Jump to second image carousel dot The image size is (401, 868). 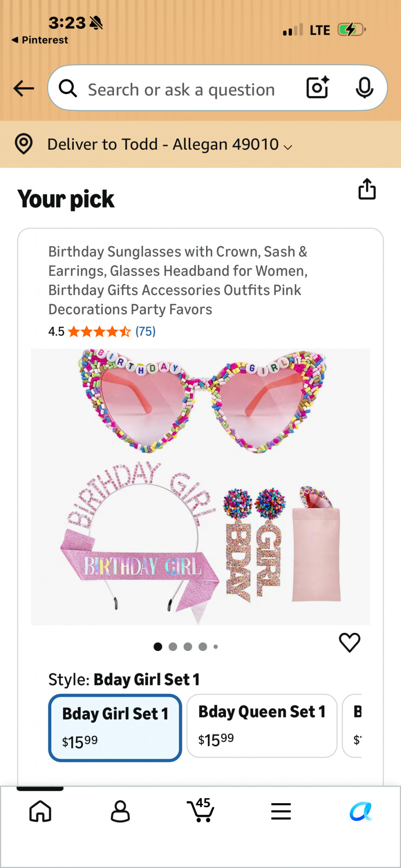[173, 647]
